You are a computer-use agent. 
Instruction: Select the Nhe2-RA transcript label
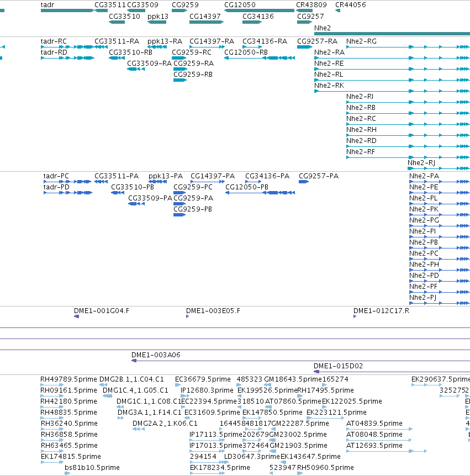pos(329,52)
